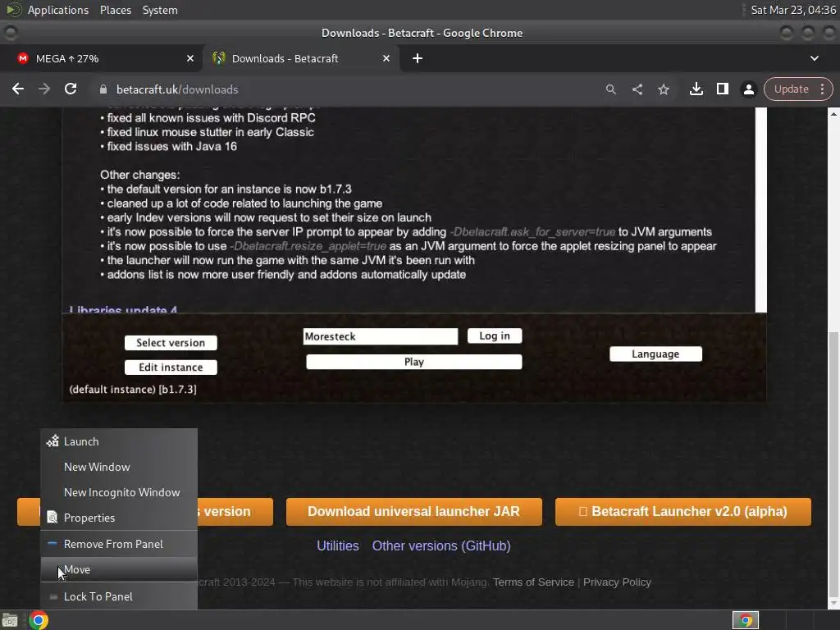The image size is (840, 630).
Task: Open Chrome downloads tray icon
Action: [696, 89]
